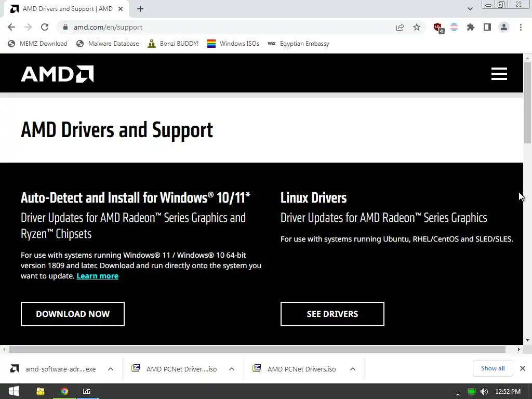This screenshot has width=532, height=399.
Task: Open the Chrome profile avatar
Action: point(504,27)
